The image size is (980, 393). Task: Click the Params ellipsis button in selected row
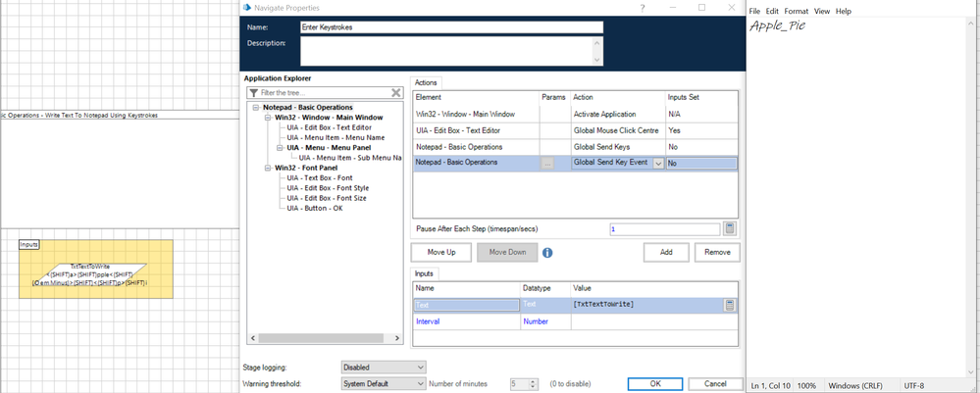(x=548, y=163)
